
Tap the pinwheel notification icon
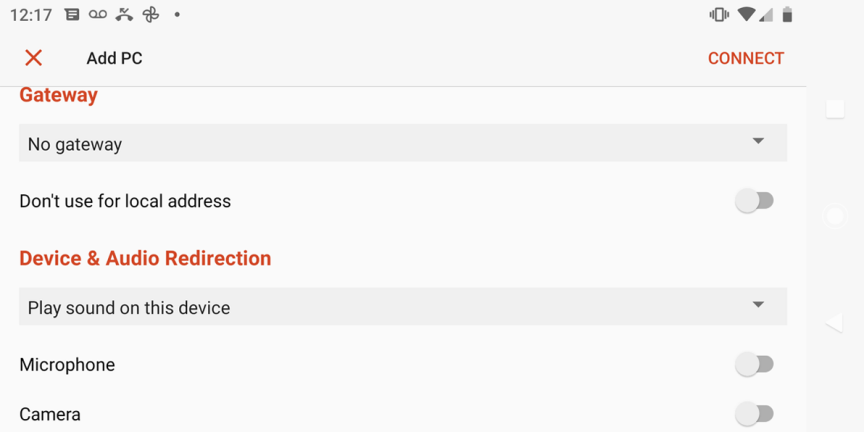pos(151,15)
